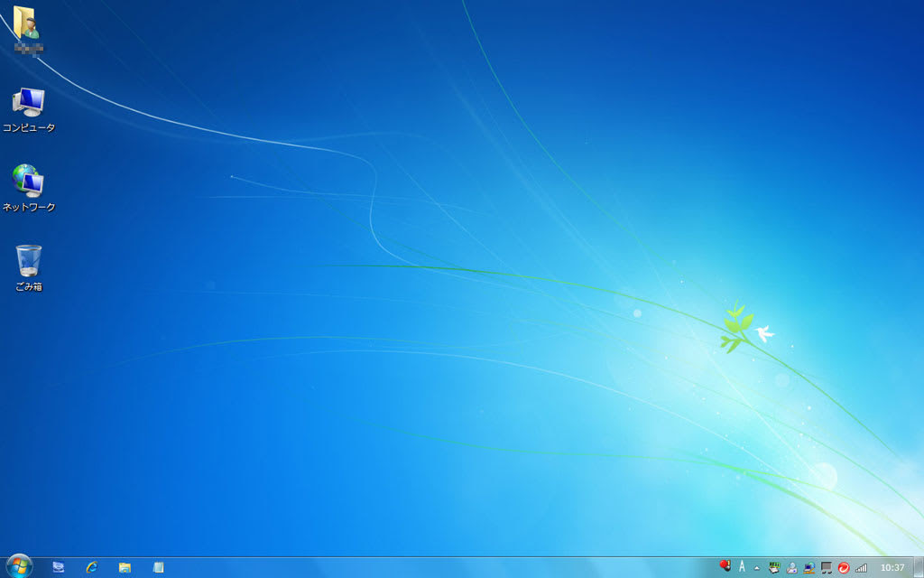Click the gray monitor tray icon

[827, 567]
